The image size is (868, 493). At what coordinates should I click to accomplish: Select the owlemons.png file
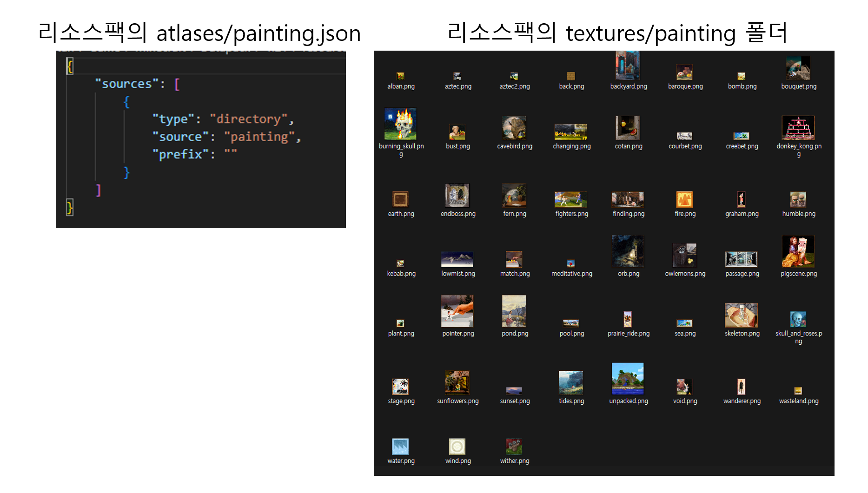684,255
